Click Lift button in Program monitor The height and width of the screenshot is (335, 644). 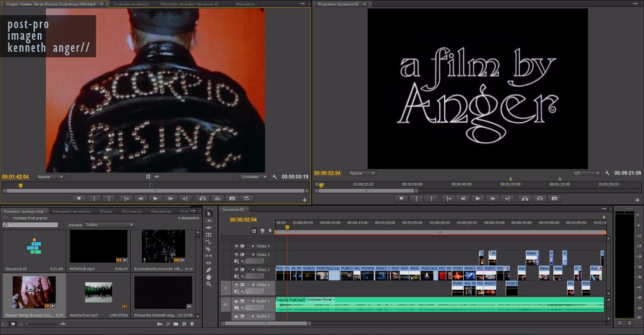pos(525,199)
